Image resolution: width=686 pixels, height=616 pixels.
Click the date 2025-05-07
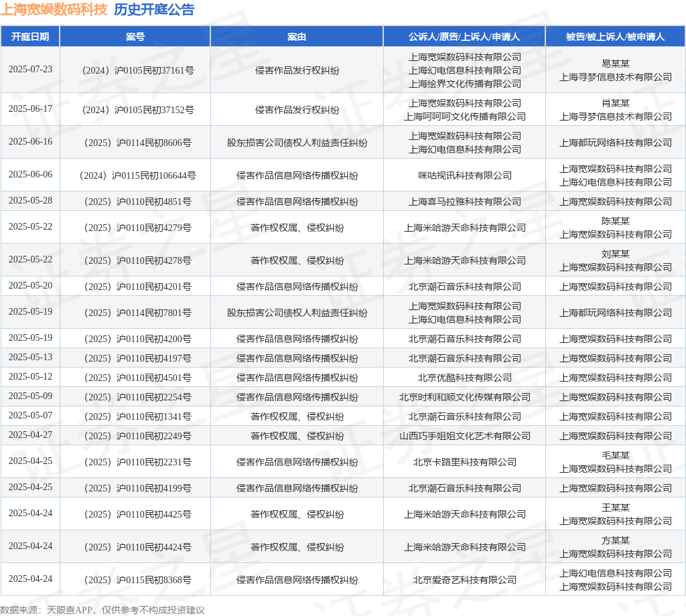[30, 416]
